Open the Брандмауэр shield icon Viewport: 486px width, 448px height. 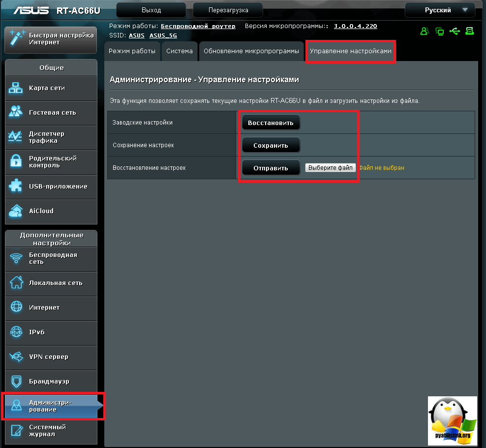click(x=16, y=382)
